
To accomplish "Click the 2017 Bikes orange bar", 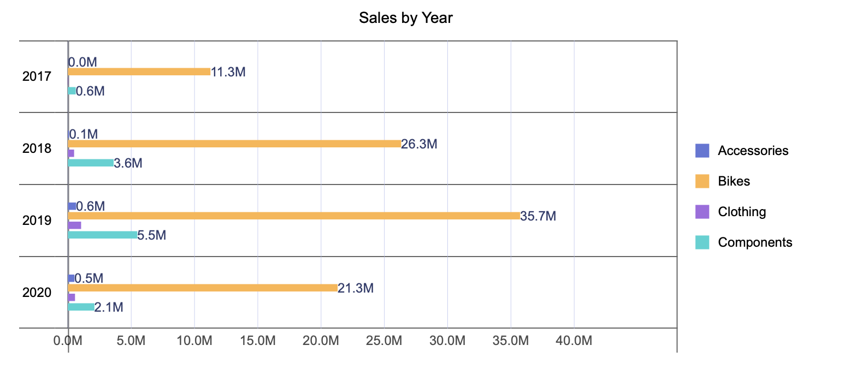I will [x=139, y=72].
